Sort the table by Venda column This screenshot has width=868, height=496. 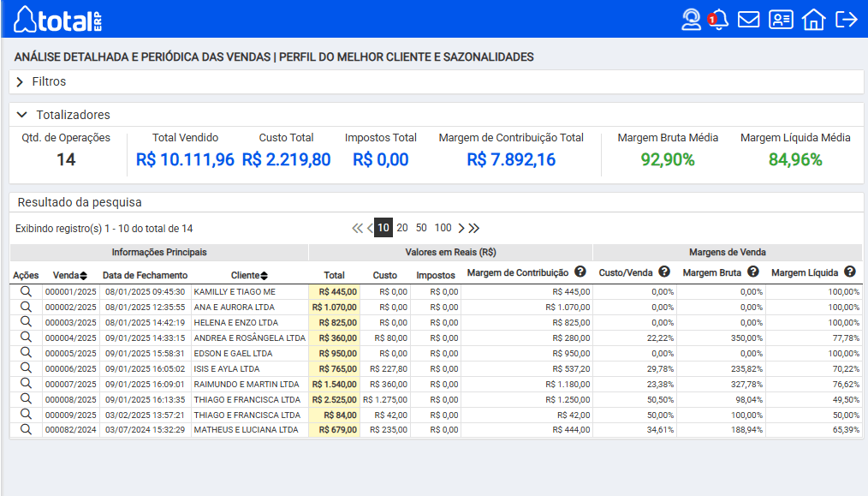coord(83,276)
